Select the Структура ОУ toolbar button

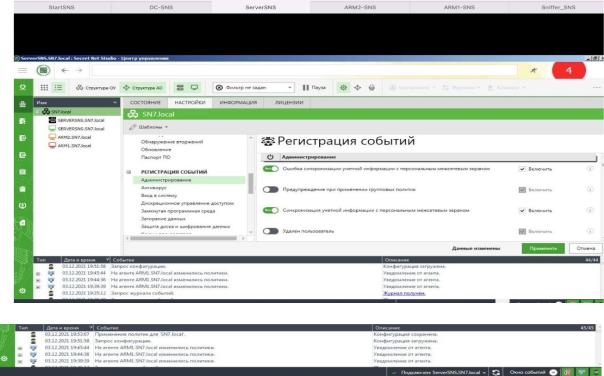[96, 88]
